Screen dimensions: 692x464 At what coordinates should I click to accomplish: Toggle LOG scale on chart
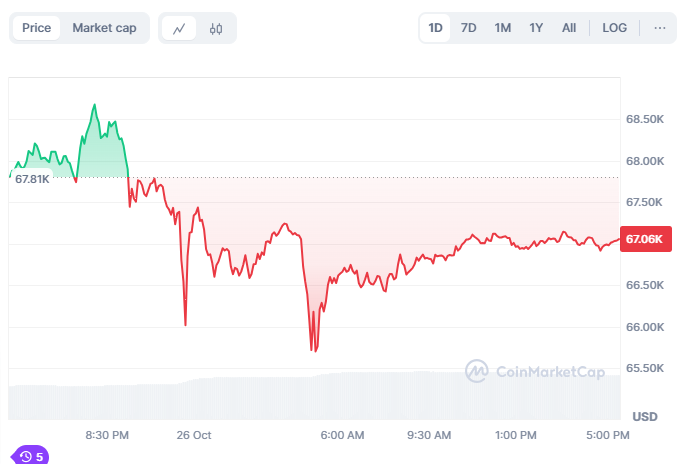pyautogui.click(x=615, y=28)
